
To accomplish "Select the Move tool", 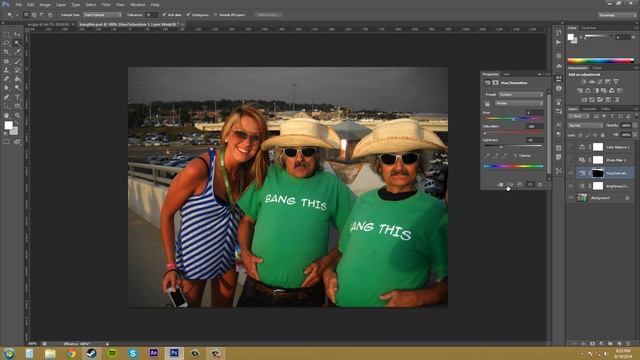I will (17, 35).
